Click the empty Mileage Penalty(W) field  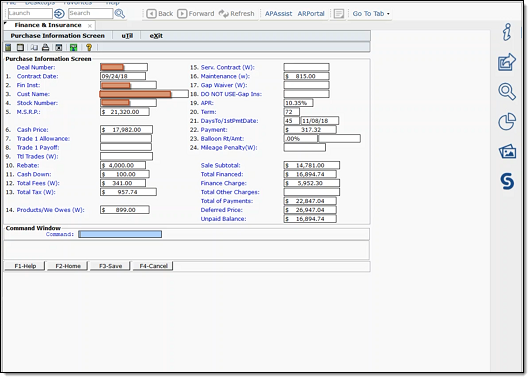point(305,147)
